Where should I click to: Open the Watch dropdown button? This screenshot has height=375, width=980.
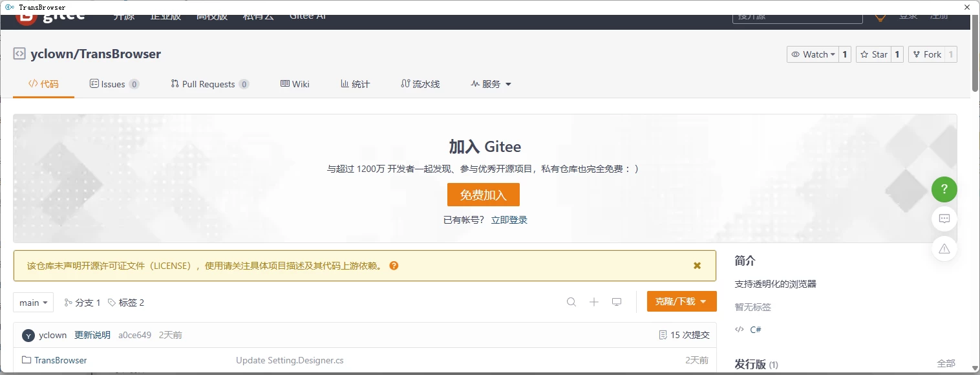813,54
